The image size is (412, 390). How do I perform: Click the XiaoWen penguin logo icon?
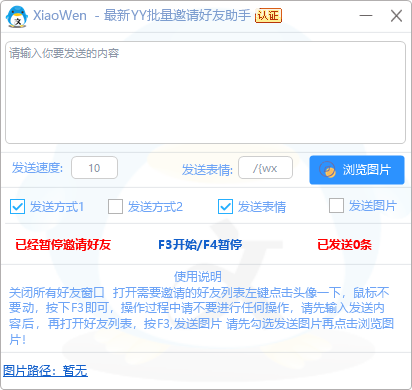[17, 17]
